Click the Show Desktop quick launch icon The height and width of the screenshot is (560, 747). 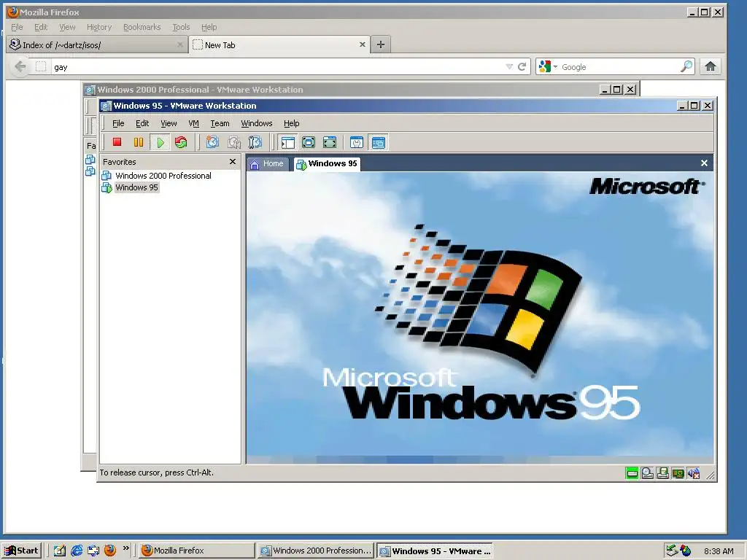(59, 551)
